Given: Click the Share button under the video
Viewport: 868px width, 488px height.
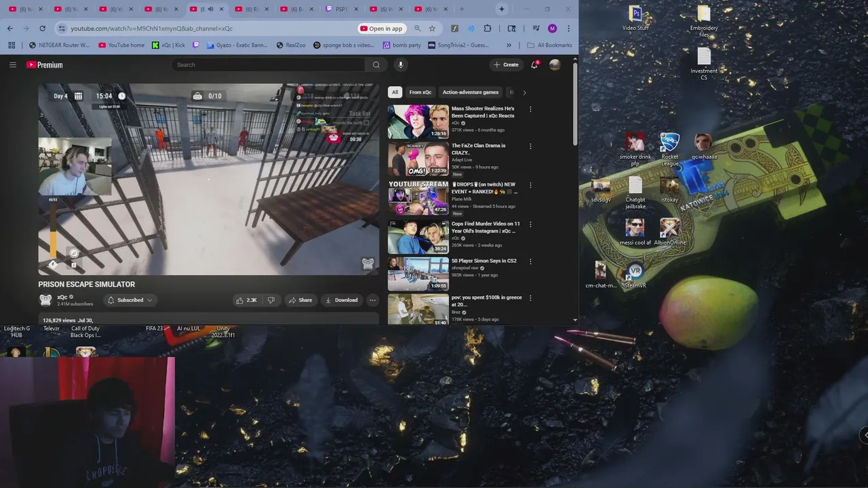Looking at the screenshot, I should 300,300.
